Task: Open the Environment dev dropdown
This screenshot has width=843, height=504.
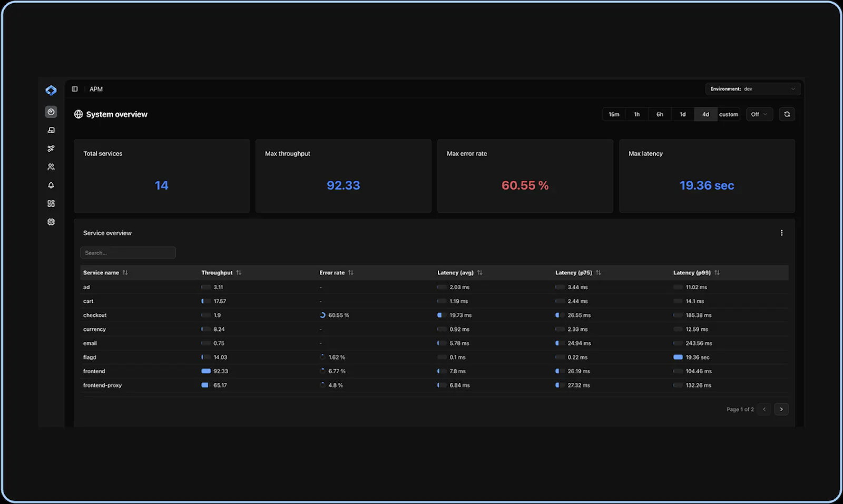Action: [753, 89]
